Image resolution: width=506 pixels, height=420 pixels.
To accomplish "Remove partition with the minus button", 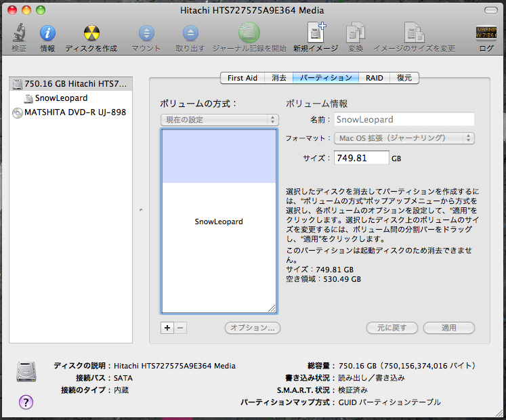I will pos(180,328).
